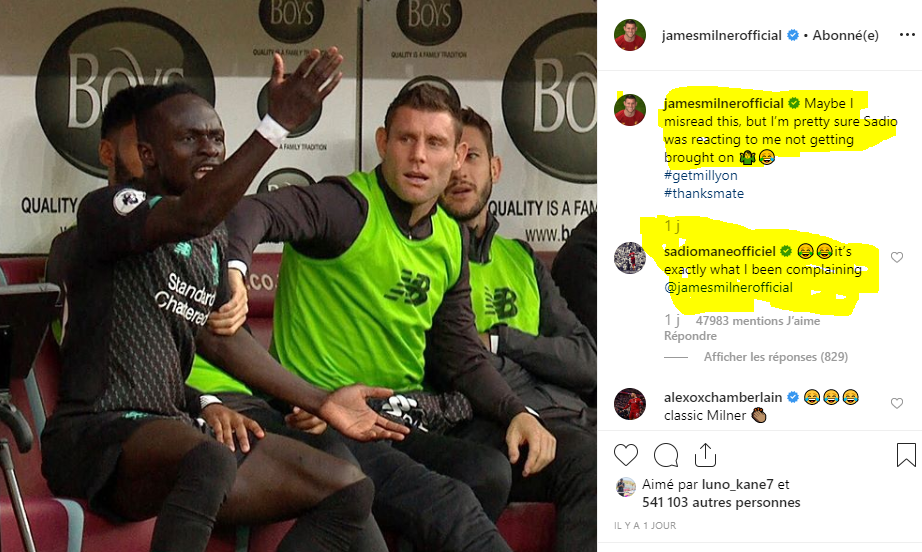Click the bench photo of the post
This screenshot has height=552, width=922.
(x=298, y=276)
